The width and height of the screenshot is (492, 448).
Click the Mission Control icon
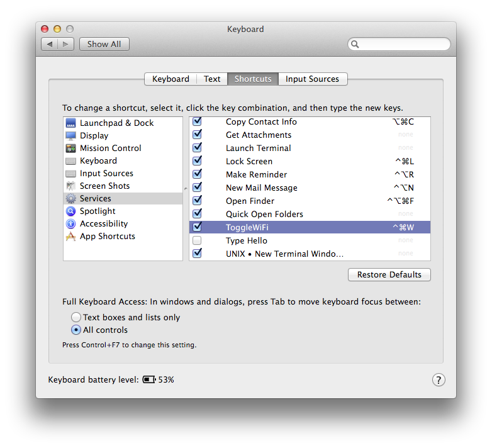tap(71, 148)
